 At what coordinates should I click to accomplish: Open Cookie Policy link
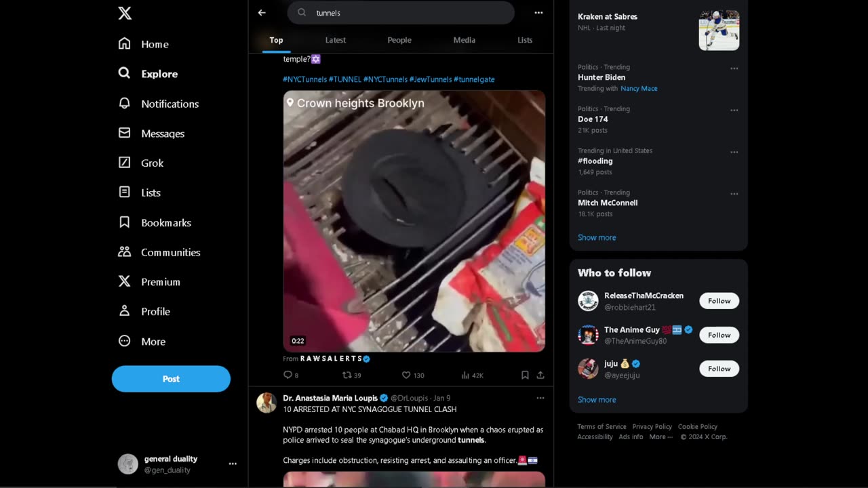(698, 427)
